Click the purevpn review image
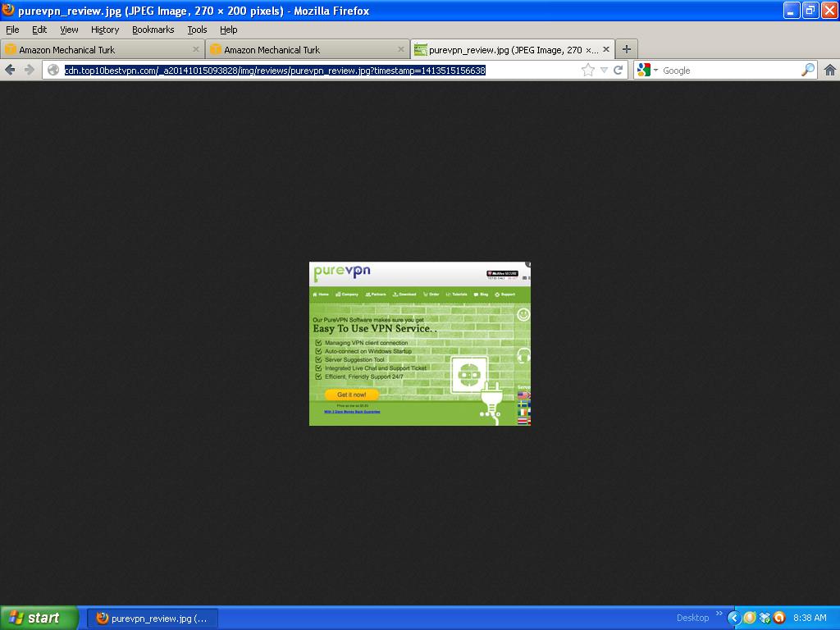The height and width of the screenshot is (630, 840). (420, 344)
